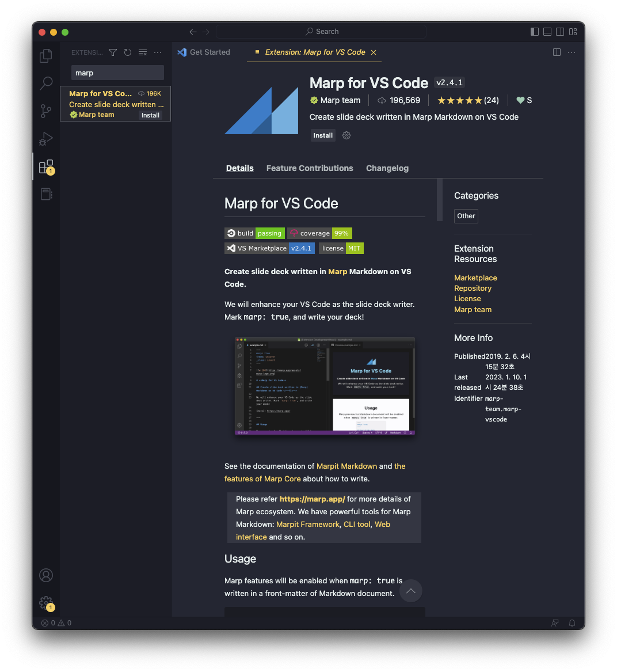The height and width of the screenshot is (672, 617).
Task: Click the 196,569 install count
Action: 399,100
